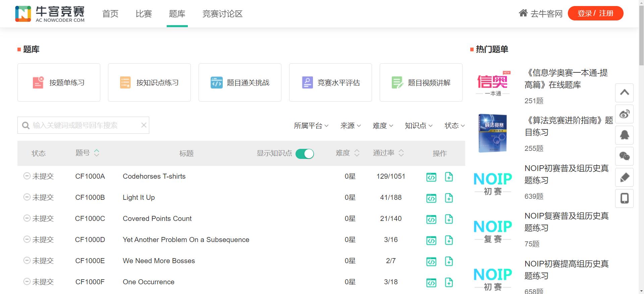
Task: Add CF1000B to problem list
Action: click(x=449, y=198)
